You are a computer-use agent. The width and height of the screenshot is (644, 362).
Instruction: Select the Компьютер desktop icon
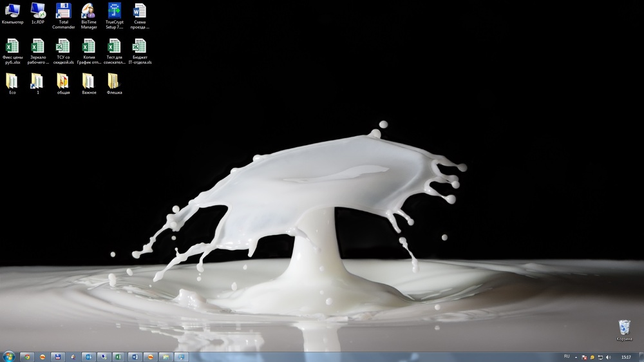click(x=12, y=11)
